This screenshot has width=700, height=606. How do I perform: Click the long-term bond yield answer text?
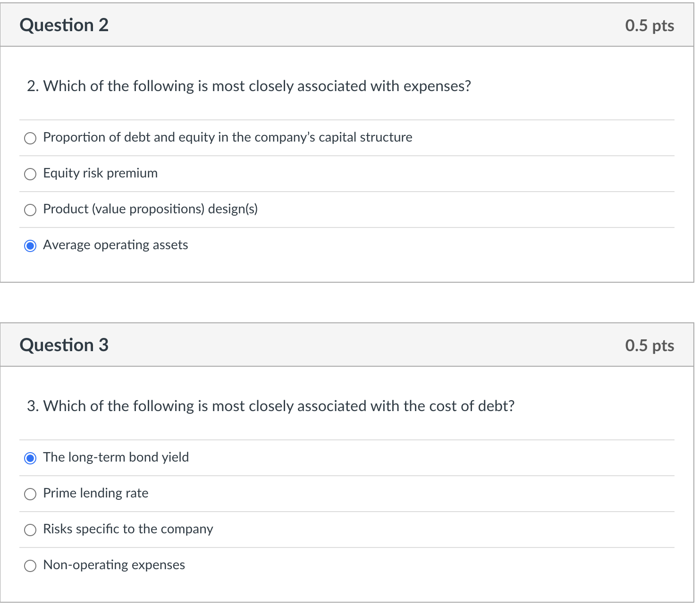pos(116,458)
